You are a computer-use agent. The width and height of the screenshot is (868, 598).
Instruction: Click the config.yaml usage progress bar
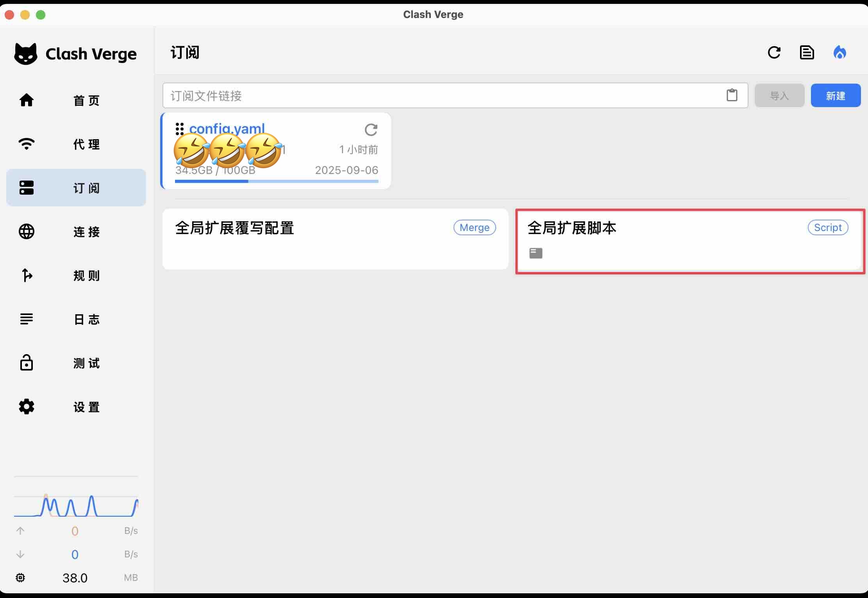coord(277,181)
